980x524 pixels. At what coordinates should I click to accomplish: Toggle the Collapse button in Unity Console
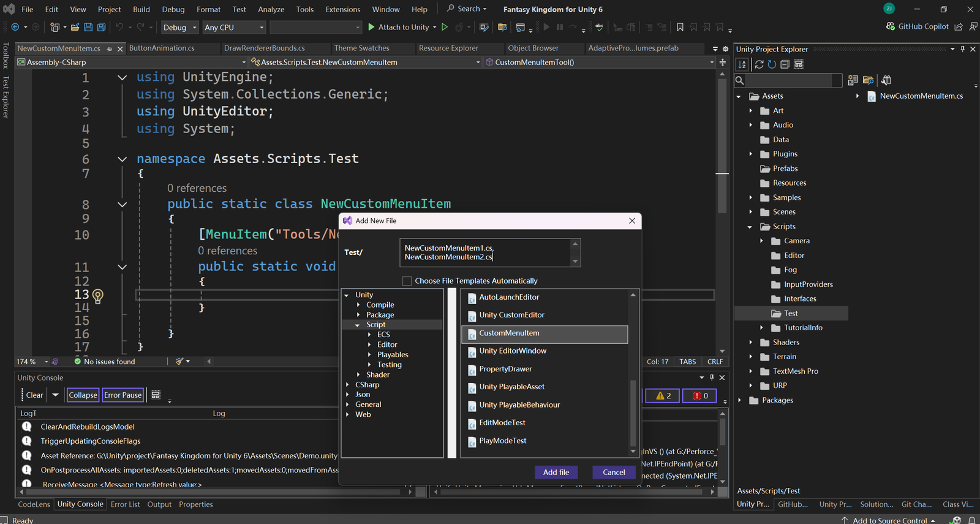(x=83, y=395)
